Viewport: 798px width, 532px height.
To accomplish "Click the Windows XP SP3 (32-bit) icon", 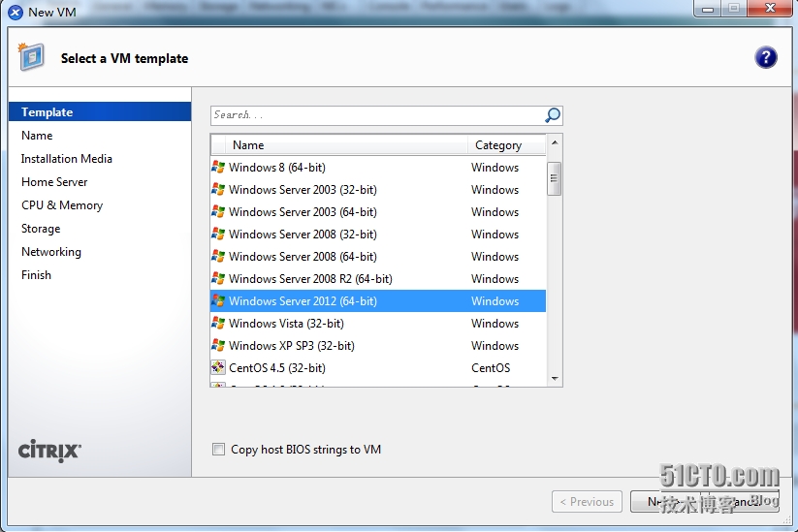I will point(218,345).
